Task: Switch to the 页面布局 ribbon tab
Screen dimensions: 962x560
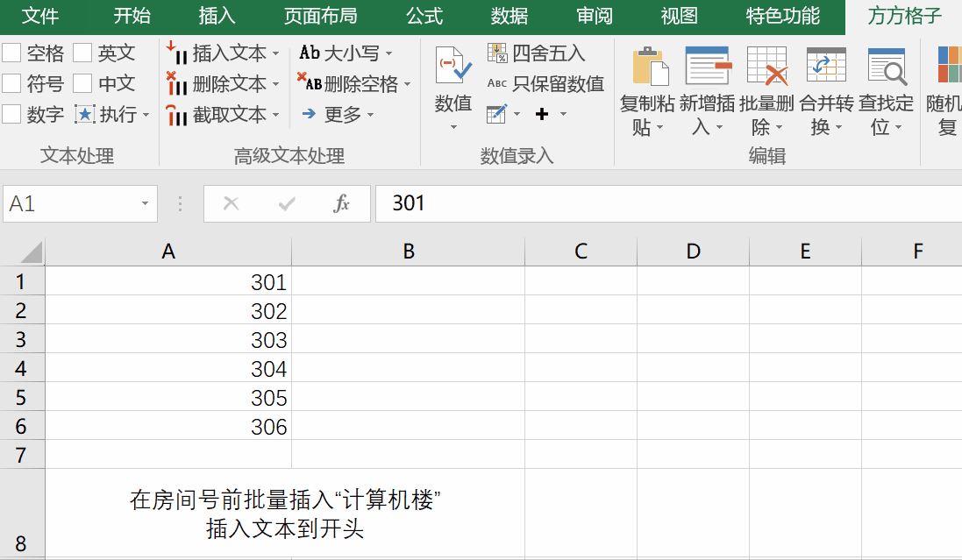Action: click(321, 16)
